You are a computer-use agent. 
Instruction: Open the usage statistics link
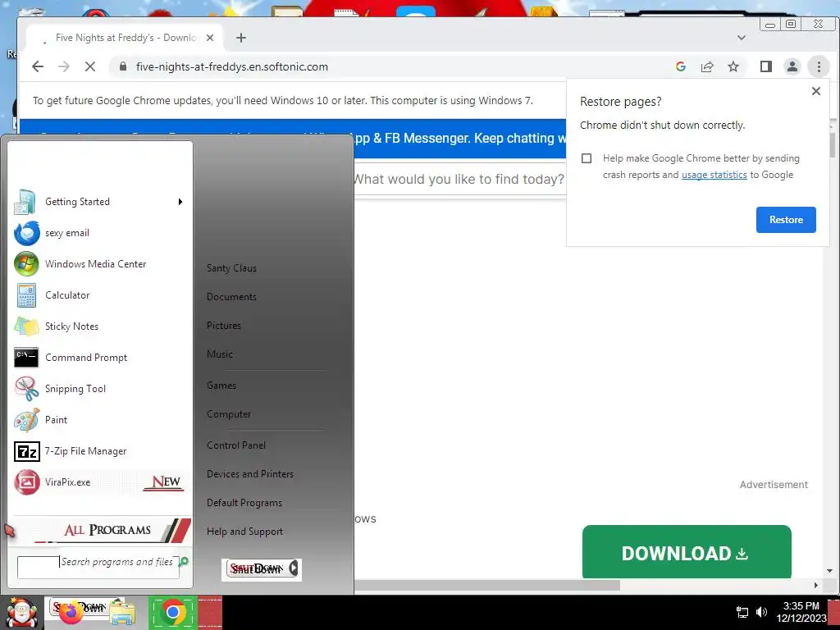714,175
